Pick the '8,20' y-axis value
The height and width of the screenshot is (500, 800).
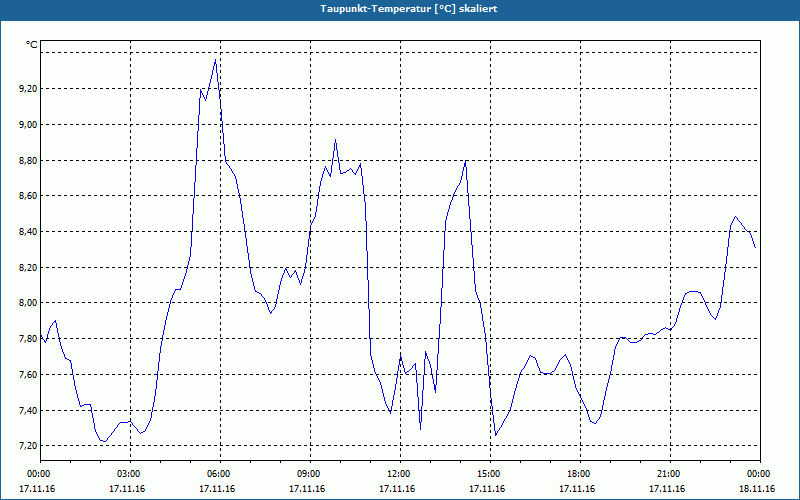pyautogui.click(x=28, y=267)
